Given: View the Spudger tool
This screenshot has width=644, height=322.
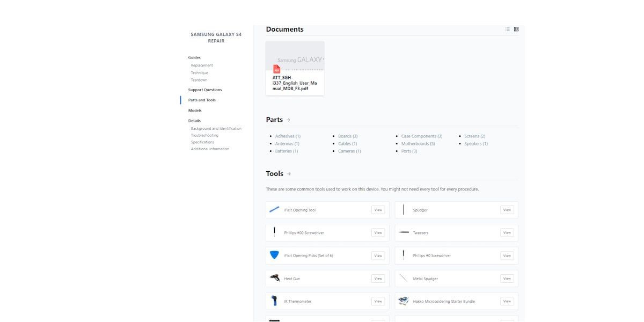Looking at the screenshot, I should (507, 210).
